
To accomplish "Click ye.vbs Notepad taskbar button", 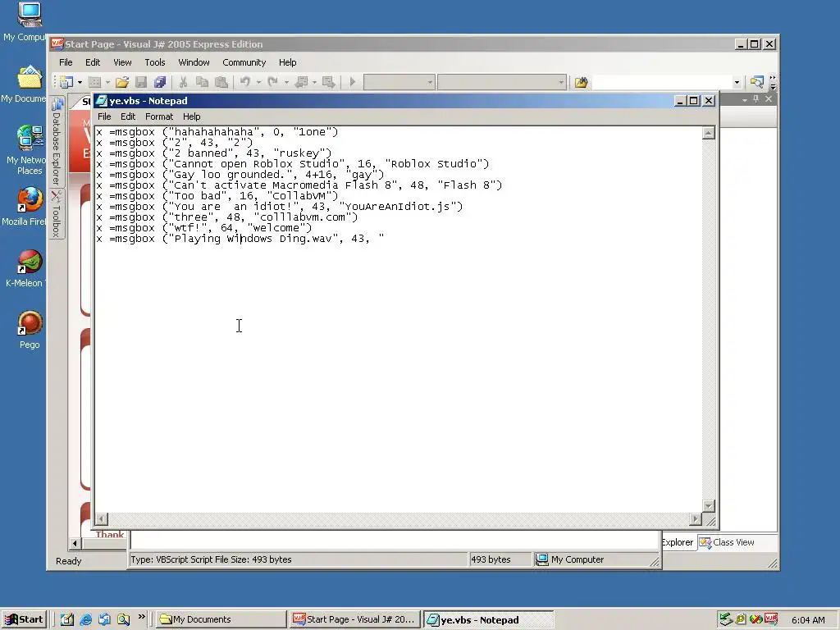I will coord(487,620).
